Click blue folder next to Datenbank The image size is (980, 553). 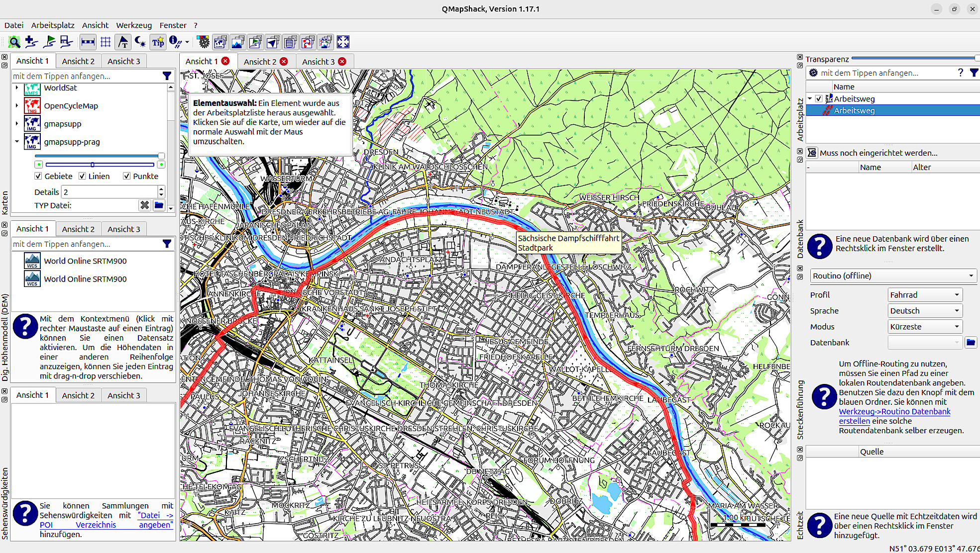[x=971, y=342]
